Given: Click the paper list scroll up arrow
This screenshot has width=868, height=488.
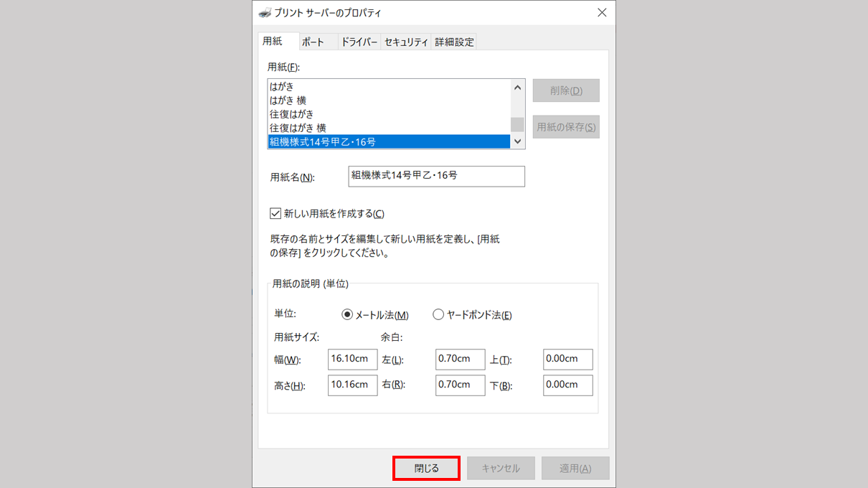Looking at the screenshot, I should tap(517, 87).
